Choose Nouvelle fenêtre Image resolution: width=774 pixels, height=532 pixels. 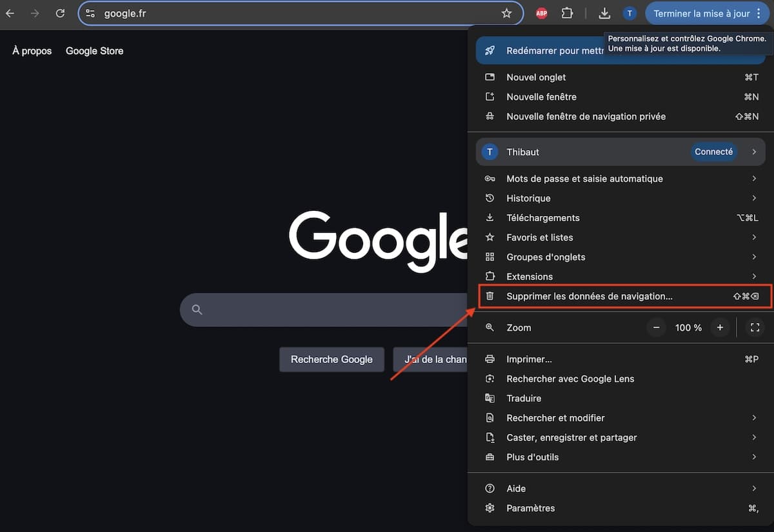pos(620,97)
